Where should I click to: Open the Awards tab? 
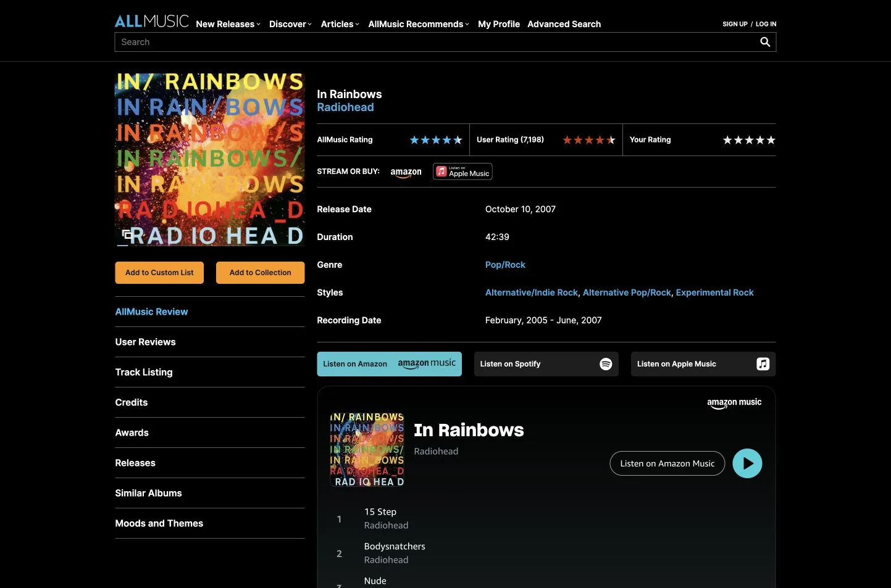pyautogui.click(x=210, y=433)
